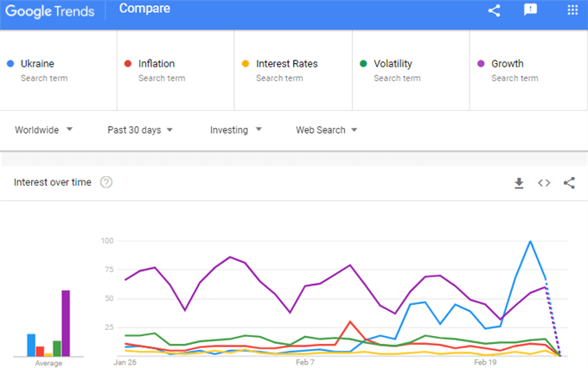Click the Growth search term box
588x368 pixels.
coord(528,70)
